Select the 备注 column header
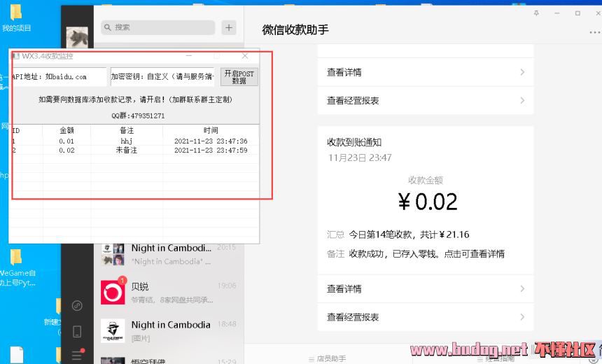This screenshot has height=364, width=602. click(127, 130)
